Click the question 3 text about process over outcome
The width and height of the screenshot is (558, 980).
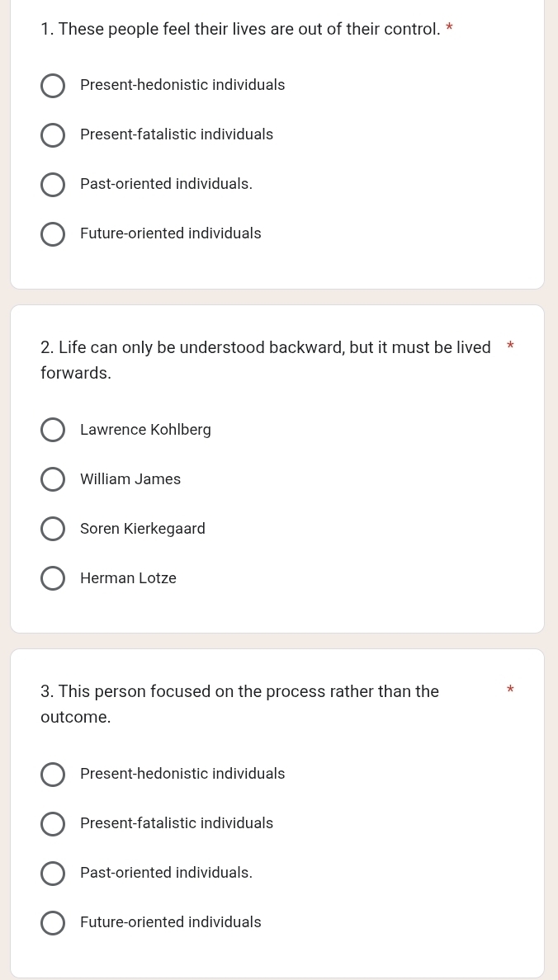pos(239,704)
